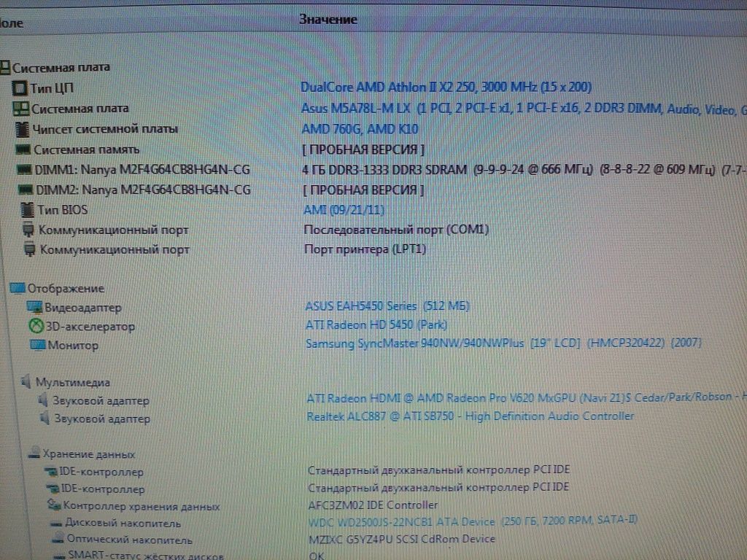Select the Монитор label
The height and width of the screenshot is (560, 747).
[73, 345]
